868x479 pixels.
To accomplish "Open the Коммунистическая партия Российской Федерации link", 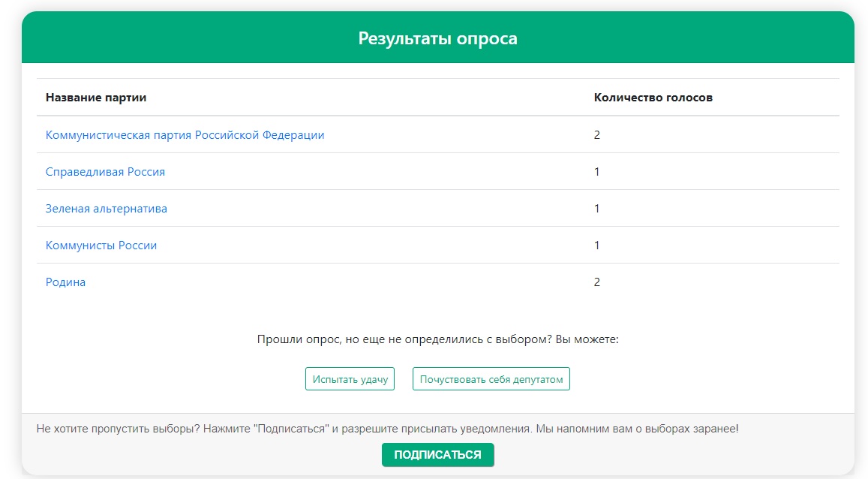I will click(185, 135).
